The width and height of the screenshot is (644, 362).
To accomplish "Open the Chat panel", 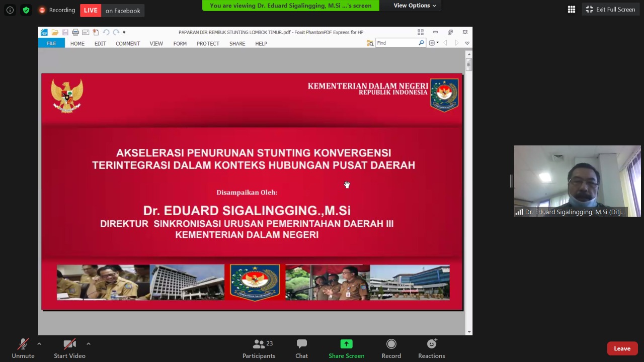I will [301, 348].
